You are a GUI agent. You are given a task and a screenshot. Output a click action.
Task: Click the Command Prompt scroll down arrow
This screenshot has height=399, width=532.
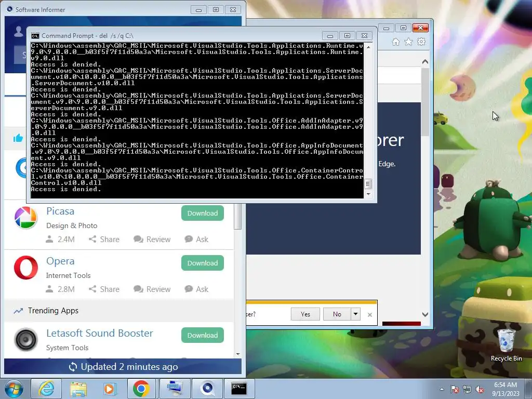tap(368, 194)
